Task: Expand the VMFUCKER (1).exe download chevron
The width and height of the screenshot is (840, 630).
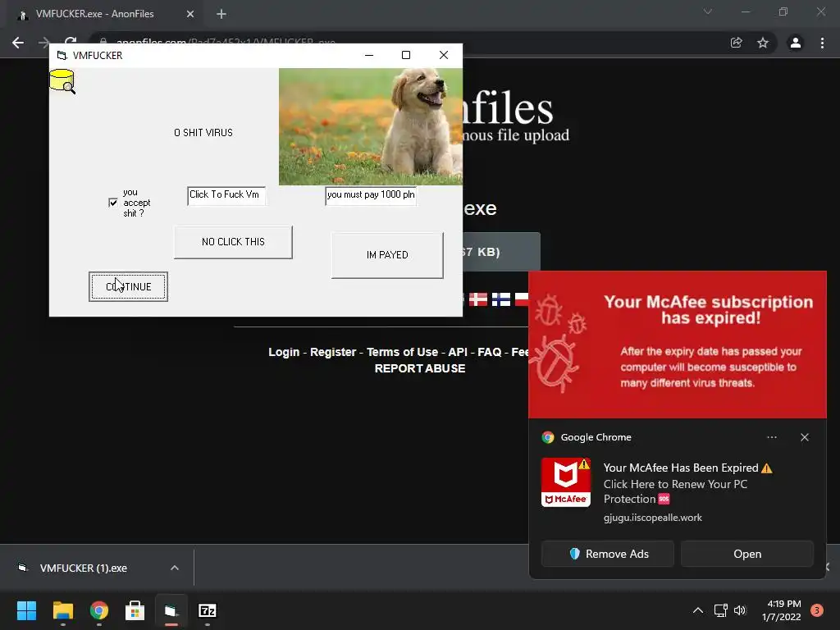Action: tap(175, 568)
